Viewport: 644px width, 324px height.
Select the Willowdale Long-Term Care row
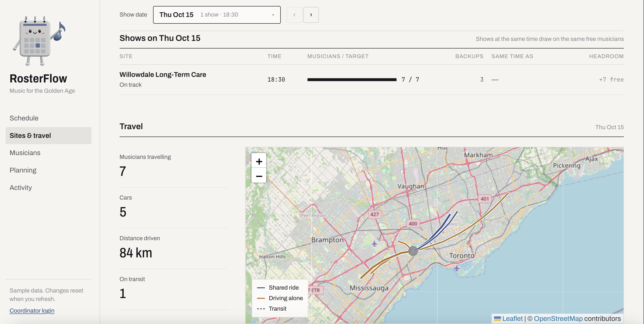click(372, 80)
